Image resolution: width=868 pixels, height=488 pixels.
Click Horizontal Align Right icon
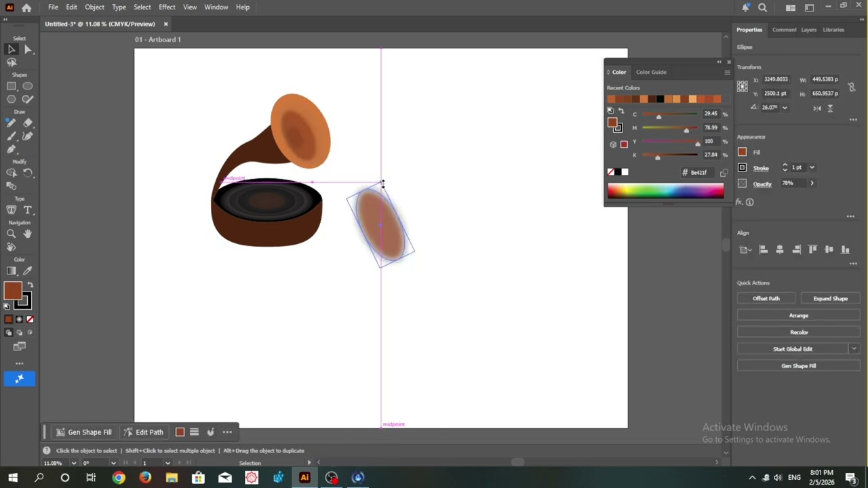796,249
